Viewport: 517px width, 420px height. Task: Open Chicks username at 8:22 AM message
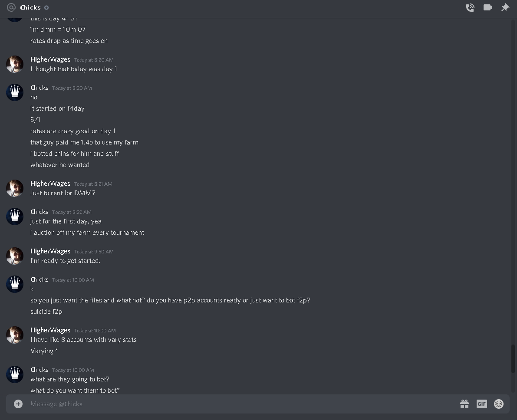[39, 212]
